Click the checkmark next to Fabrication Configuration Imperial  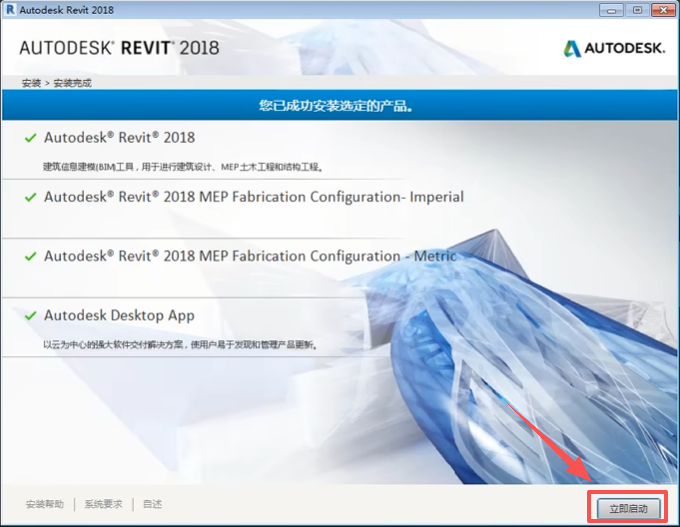(x=30, y=198)
